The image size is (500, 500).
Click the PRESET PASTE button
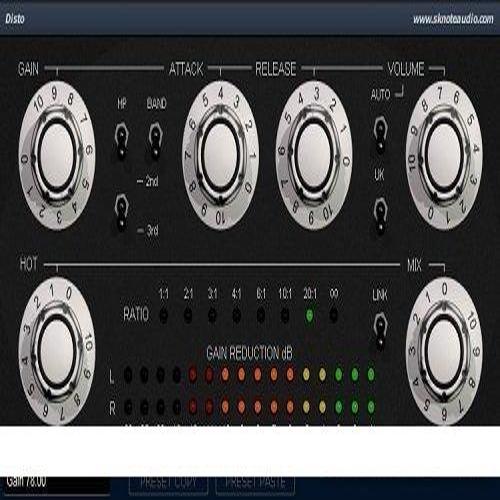click(x=255, y=484)
